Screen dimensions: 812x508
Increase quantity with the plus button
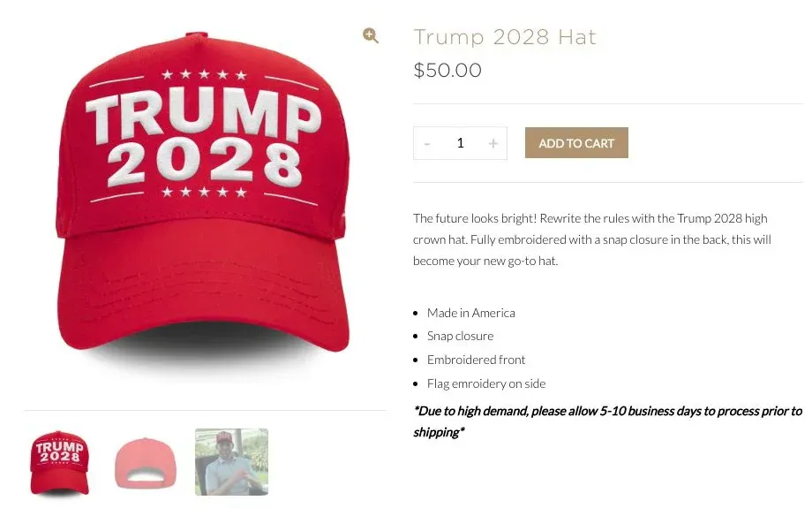pos(493,144)
